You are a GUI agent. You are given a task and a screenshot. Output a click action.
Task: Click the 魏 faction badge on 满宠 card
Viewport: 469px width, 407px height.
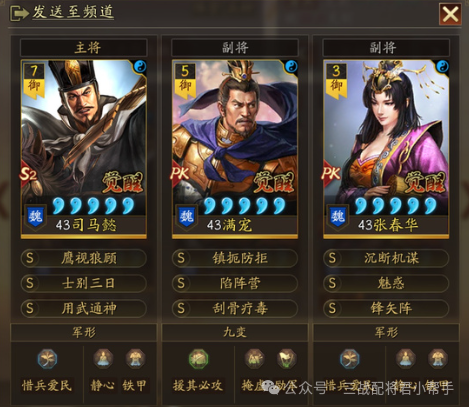(186, 217)
